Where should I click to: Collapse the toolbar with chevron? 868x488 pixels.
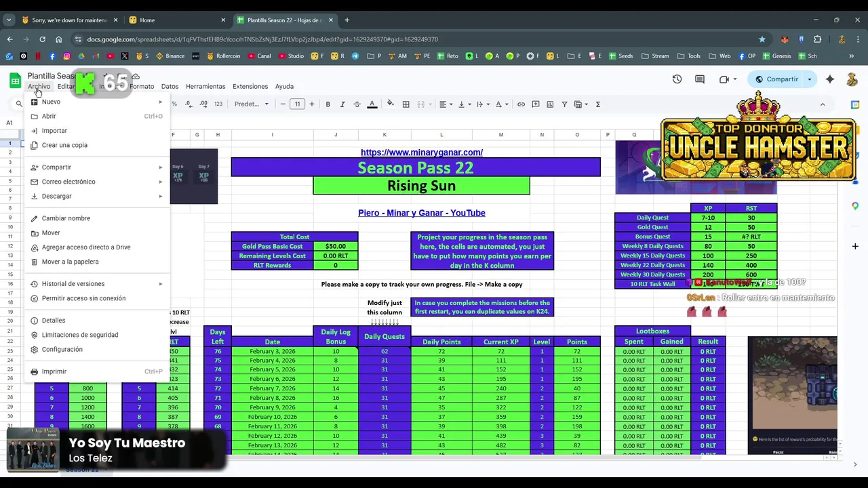pyautogui.click(x=823, y=104)
